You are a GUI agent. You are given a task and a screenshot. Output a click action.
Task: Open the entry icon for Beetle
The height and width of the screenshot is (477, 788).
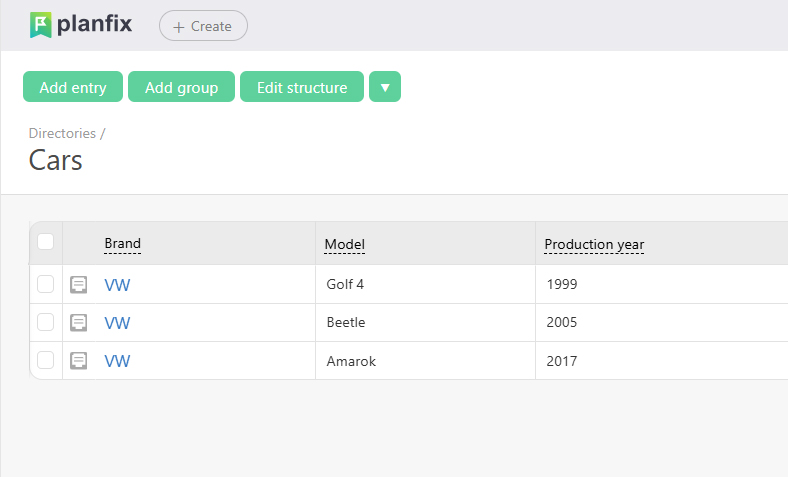(x=79, y=323)
